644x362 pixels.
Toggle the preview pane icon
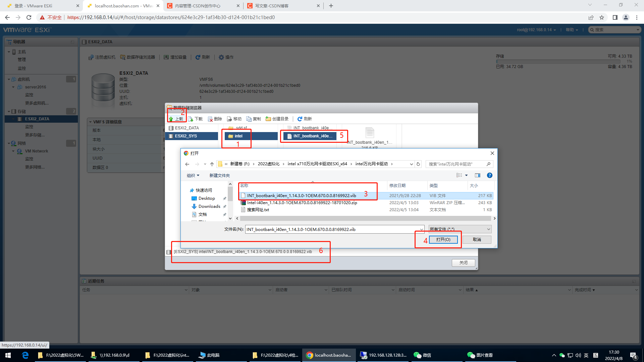pos(478,175)
